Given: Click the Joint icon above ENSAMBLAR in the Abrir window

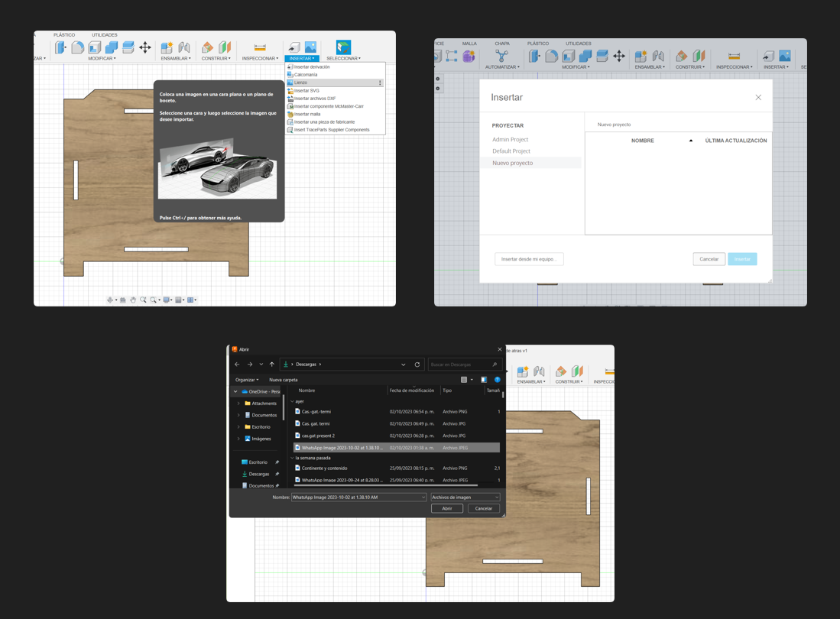Looking at the screenshot, I should point(539,371).
